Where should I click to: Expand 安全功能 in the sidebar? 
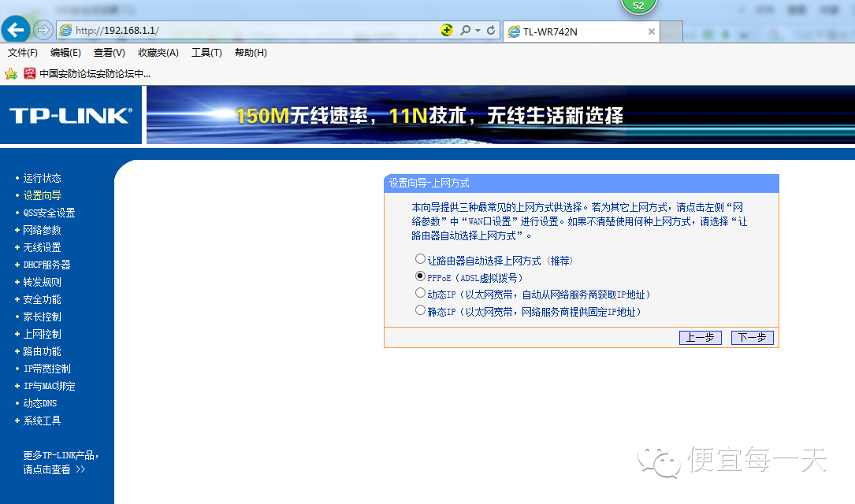click(x=42, y=300)
